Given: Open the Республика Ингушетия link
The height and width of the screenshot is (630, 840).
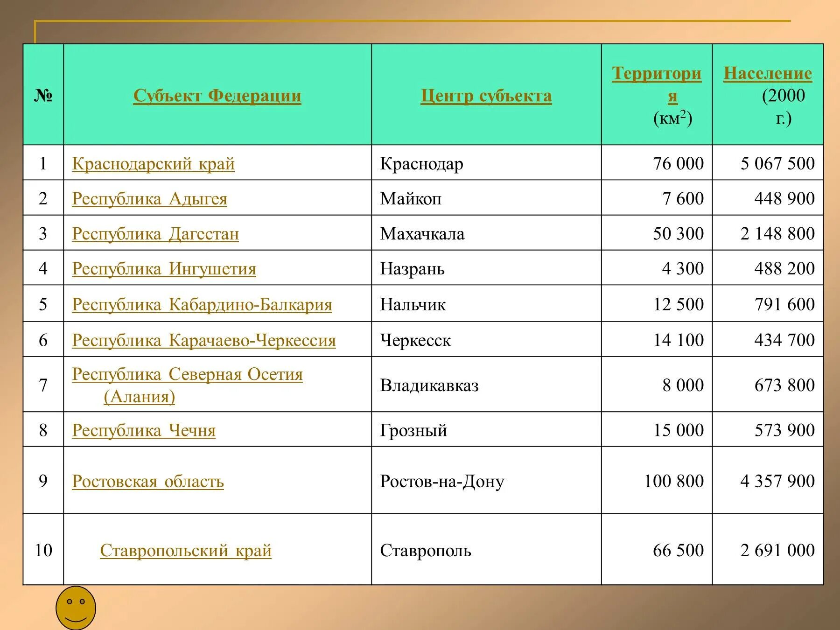Looking at the screenshot, I should click(164, 269).
